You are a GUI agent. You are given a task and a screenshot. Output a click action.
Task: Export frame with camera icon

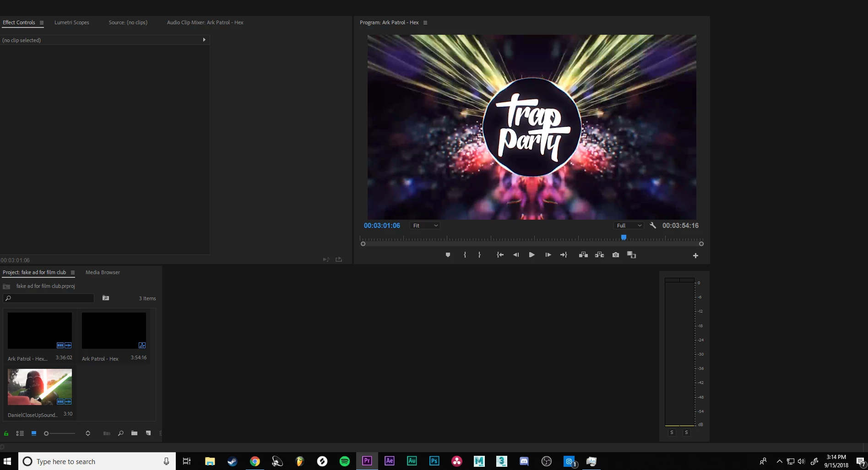point(616,255)
